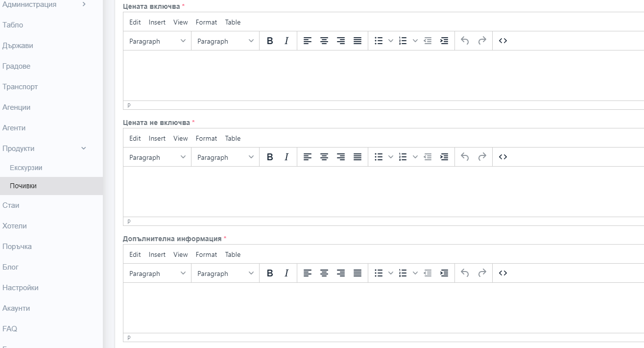
Task: Increase indent in Цената включва editor
Action: click(444, 41)
